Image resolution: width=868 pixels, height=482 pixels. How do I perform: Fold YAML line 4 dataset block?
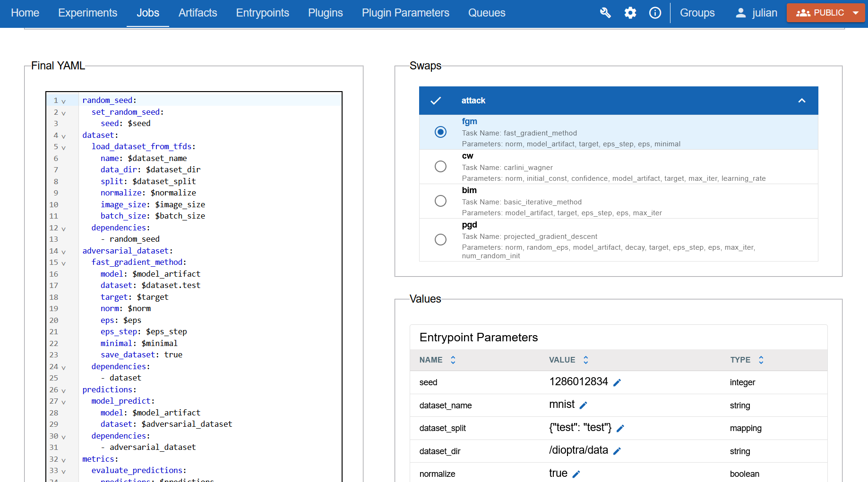click(63, 136)
